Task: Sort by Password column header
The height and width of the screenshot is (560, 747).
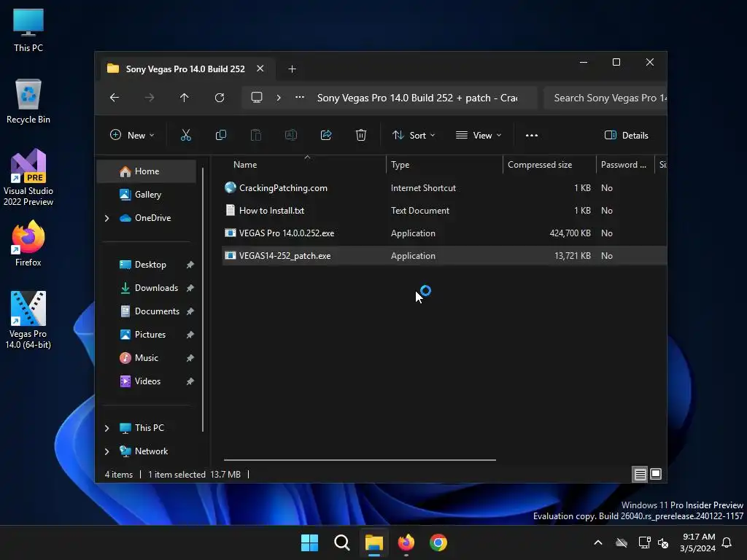Action: pos(625,165)
